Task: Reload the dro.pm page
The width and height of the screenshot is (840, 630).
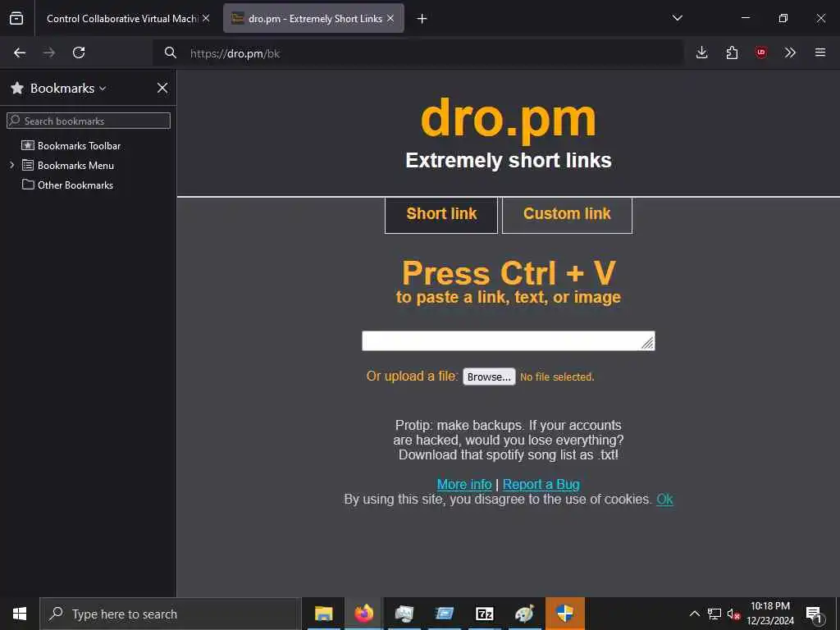Action: pyautogui.click(x=79, y=52)
